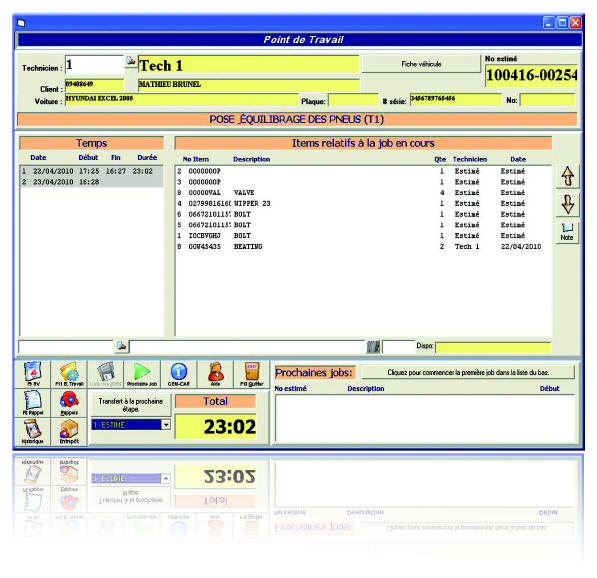
Task: Click button to start first job in list
Action: click(x=468, y=372)
